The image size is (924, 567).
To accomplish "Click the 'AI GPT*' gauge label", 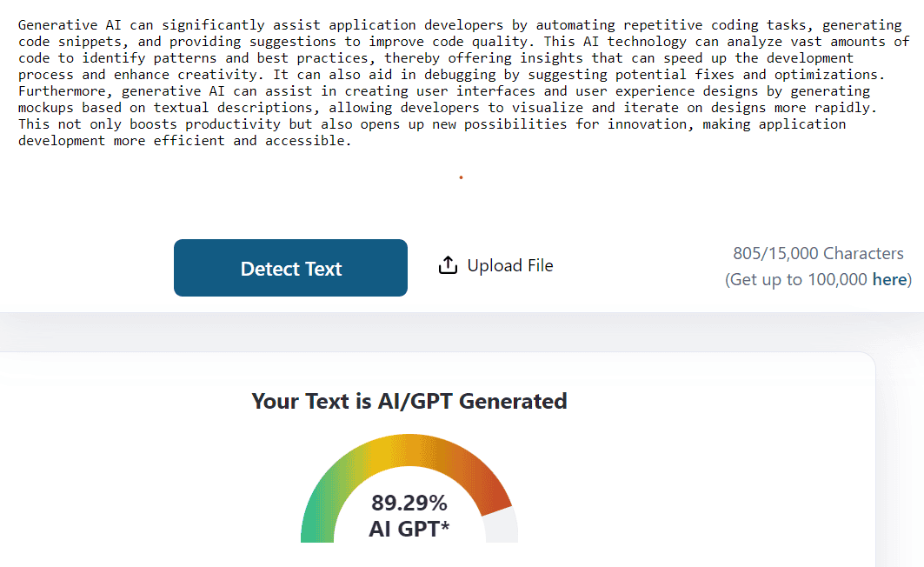I will click(409, 529).
